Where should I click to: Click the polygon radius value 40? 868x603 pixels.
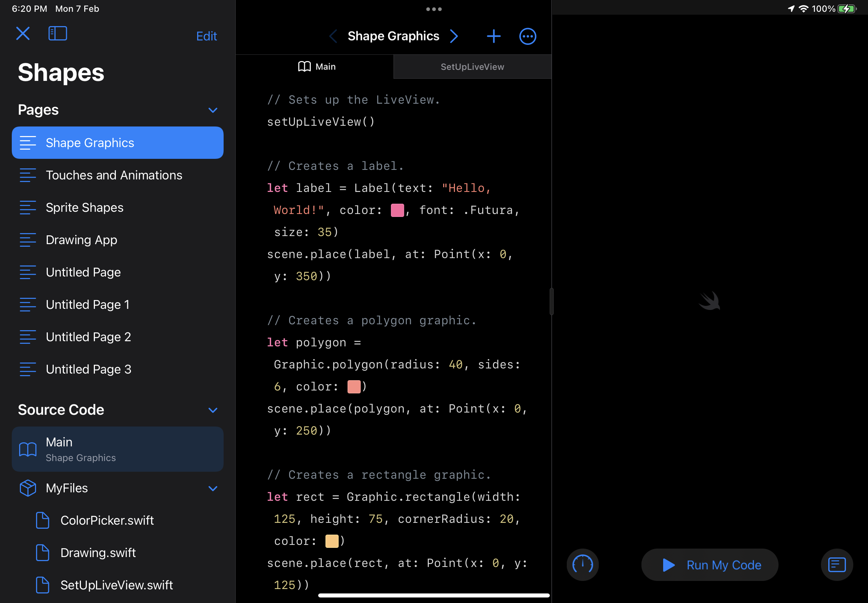coord(456,365)
